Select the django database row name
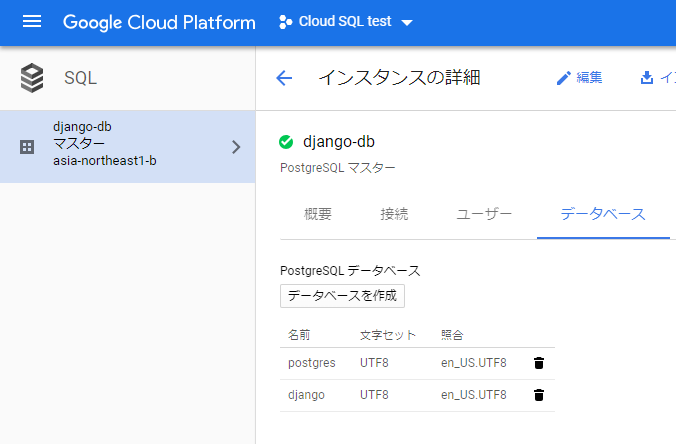Viewport: 676px width, 444px height. click(306, 395)
